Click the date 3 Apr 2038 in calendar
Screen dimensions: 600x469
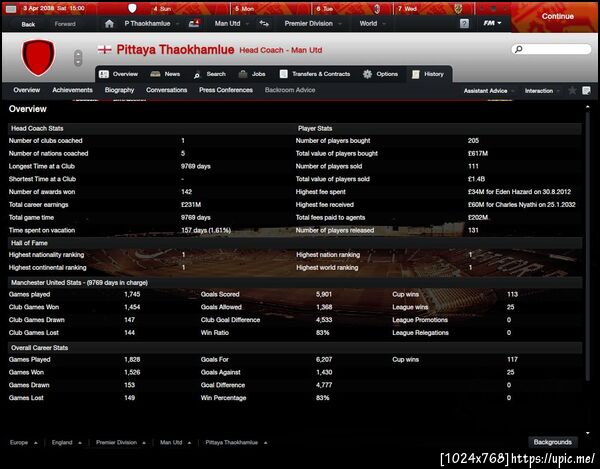click(x=39, y=8)
